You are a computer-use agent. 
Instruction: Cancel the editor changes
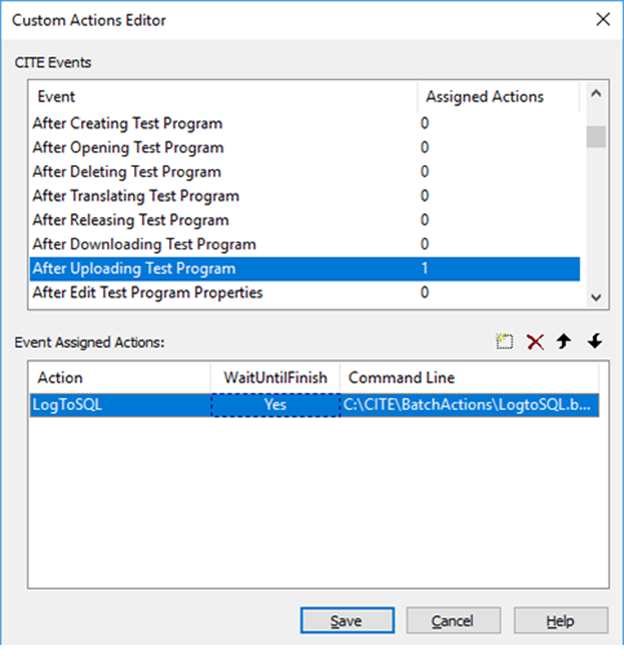pos(453,621)
